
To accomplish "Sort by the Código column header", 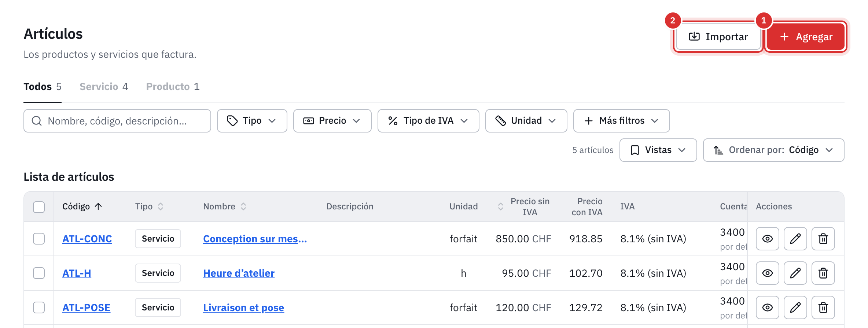I will coord(82,206).
